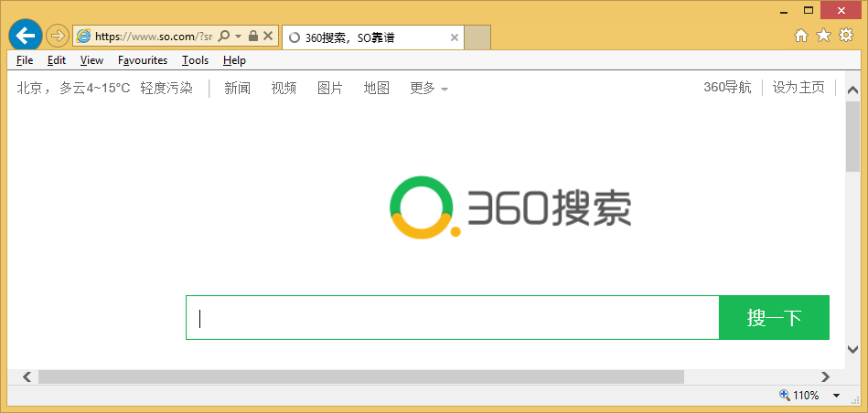Open the Help menu
Screen dimensions: 868x413
[x=234, y=60]
